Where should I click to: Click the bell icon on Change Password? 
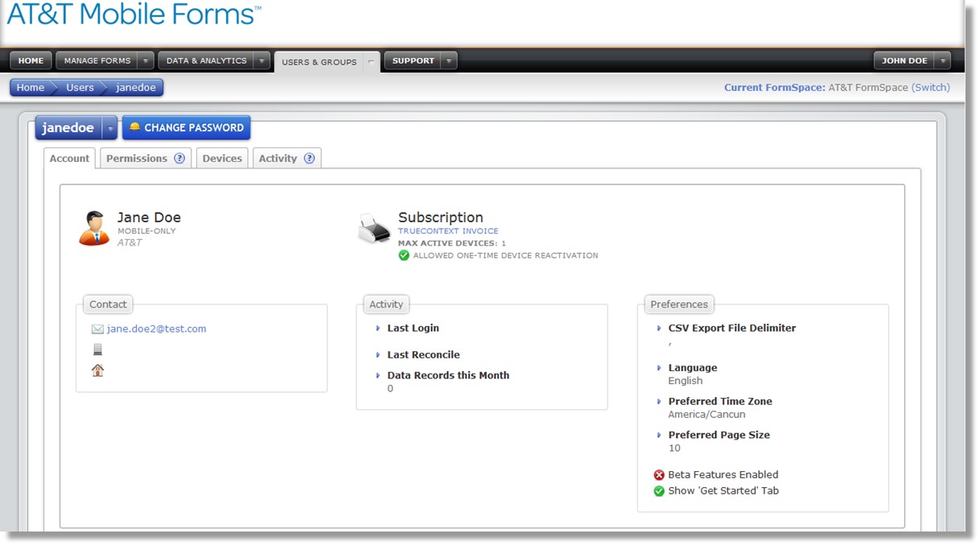tap(134, 127)
